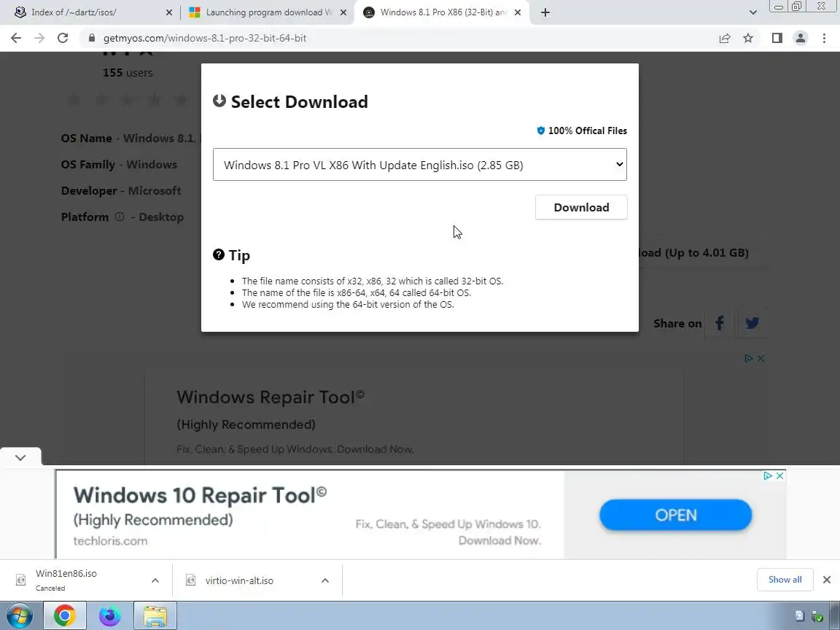840x630 pixels.
Task: Click the Tip question mark icon
Action: [219, 254]
